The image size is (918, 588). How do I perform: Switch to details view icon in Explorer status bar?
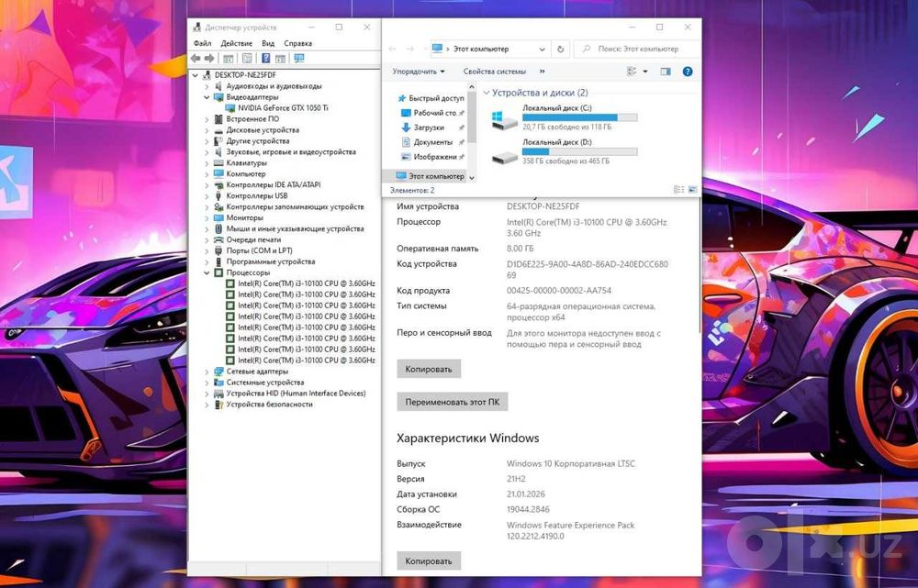[678, 190]
